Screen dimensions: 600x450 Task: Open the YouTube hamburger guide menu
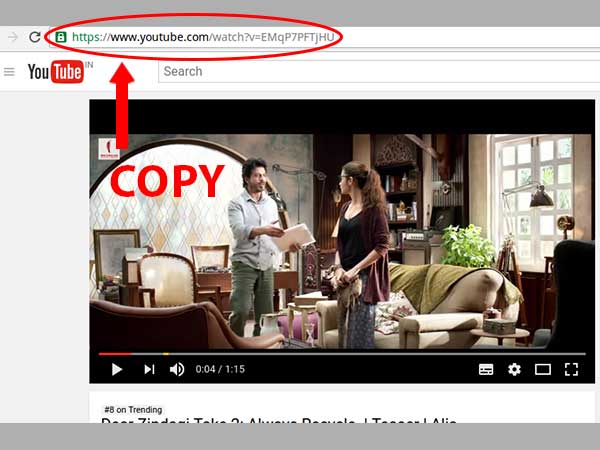coord(10,72)
